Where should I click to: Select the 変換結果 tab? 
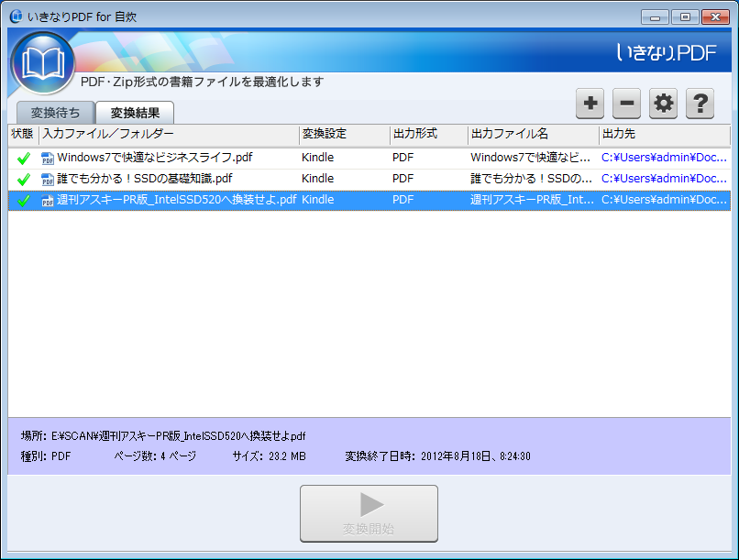pos(135,113)
